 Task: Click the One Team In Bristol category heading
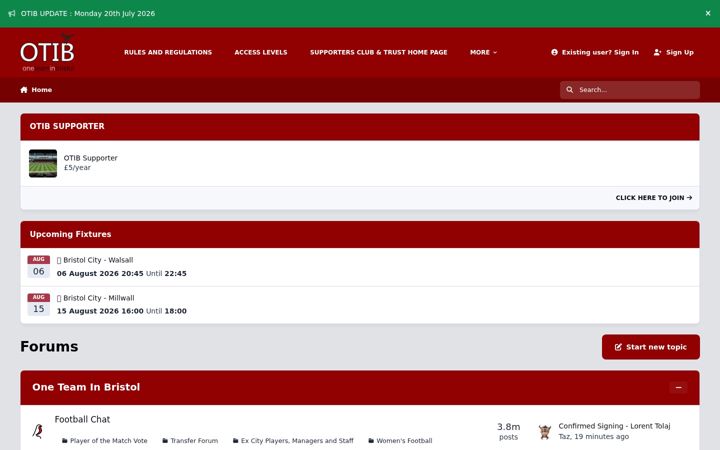click(86, 388)
